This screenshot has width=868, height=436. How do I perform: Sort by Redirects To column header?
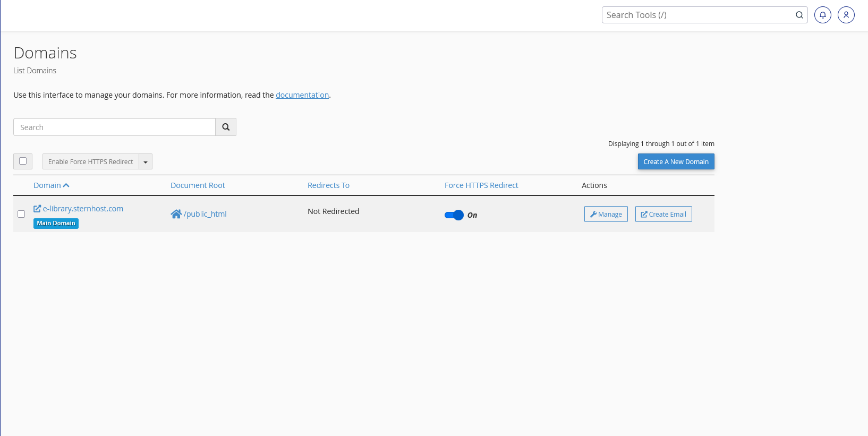[328, 185]
